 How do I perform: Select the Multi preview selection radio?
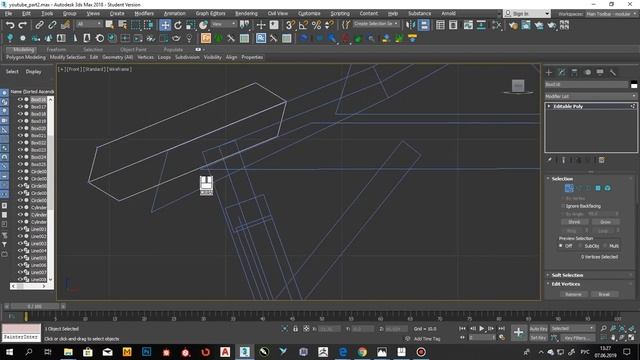606,246
